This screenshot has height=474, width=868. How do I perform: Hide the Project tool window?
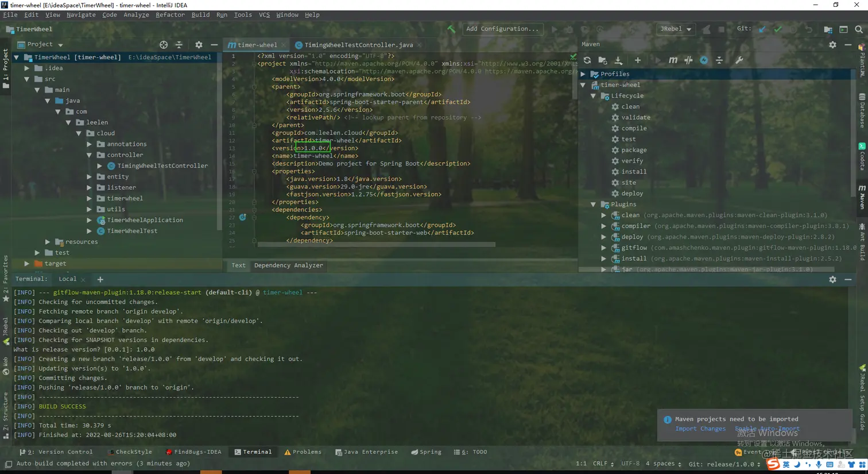point(214,45)
